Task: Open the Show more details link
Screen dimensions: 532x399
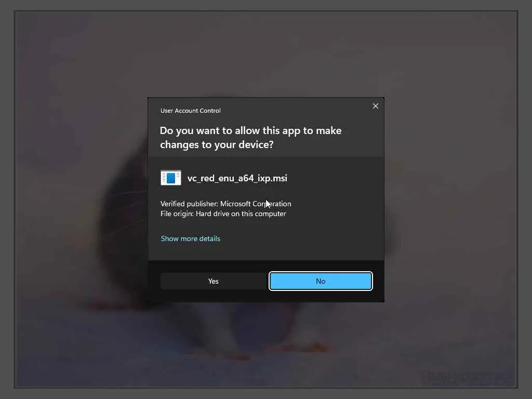Action: tap(190, 238)
